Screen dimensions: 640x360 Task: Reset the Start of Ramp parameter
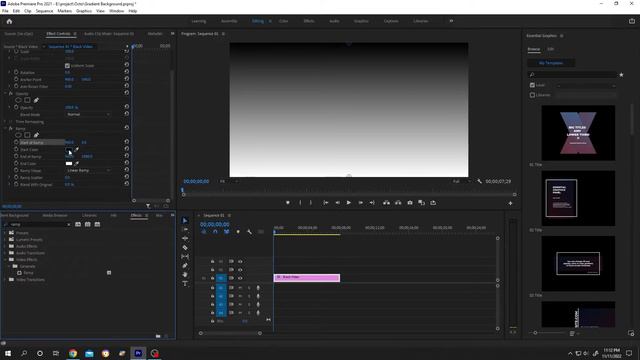pyautogui.click(x=127, y=142)
